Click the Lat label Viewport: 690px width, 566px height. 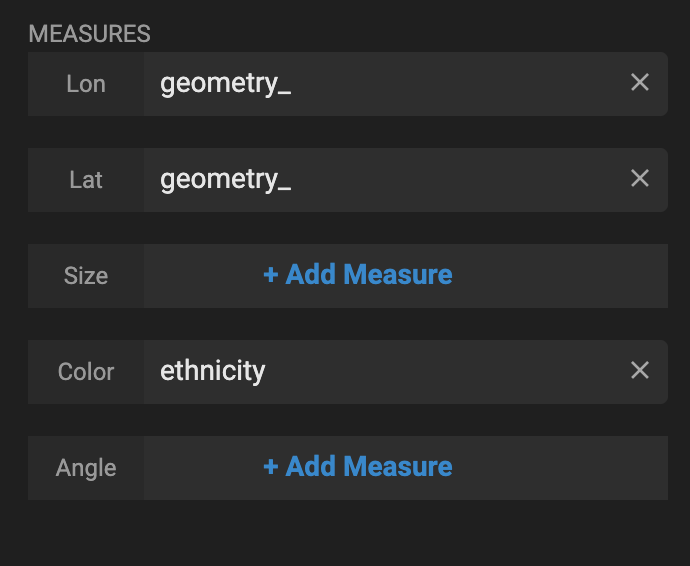pyautogui.click(x=86, y=180)
